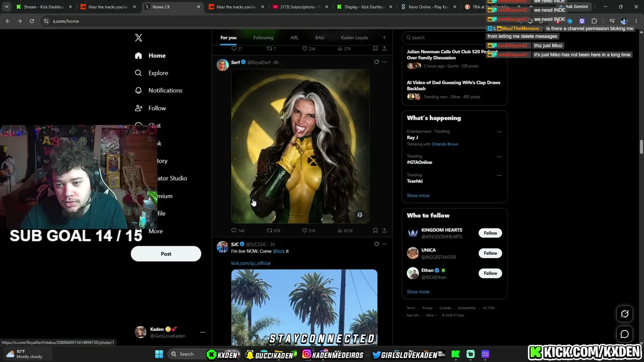Open the X logo home link
This screenshot has height=362, width=644.
[x=138, y=38]
